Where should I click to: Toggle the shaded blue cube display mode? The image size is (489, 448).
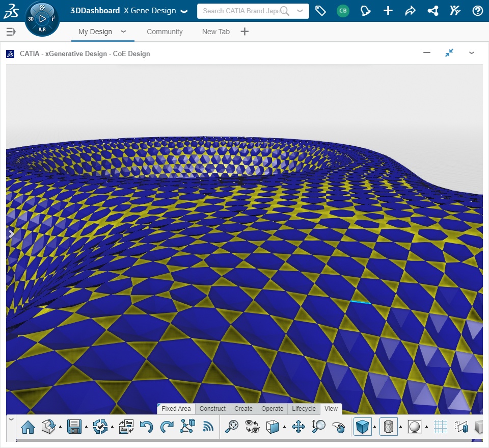point(362,427)
